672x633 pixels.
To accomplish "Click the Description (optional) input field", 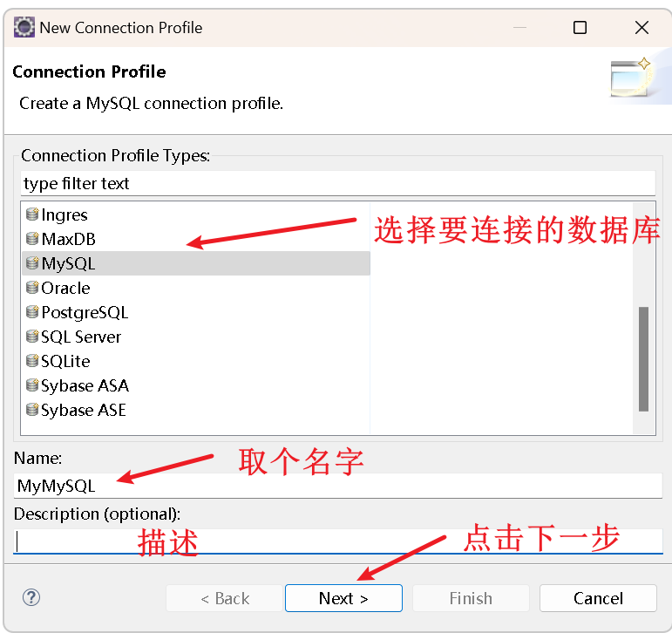I will [x=338, y=541].
